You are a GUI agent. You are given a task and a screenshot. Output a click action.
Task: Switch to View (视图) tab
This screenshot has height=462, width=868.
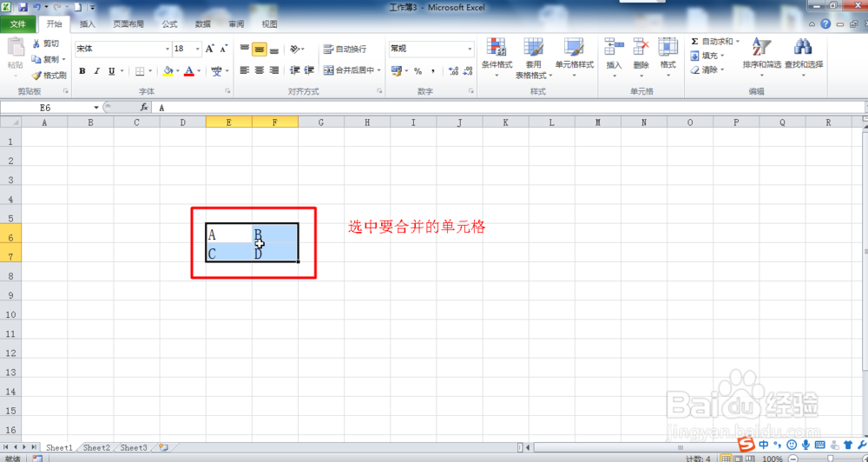pos(269,24)
